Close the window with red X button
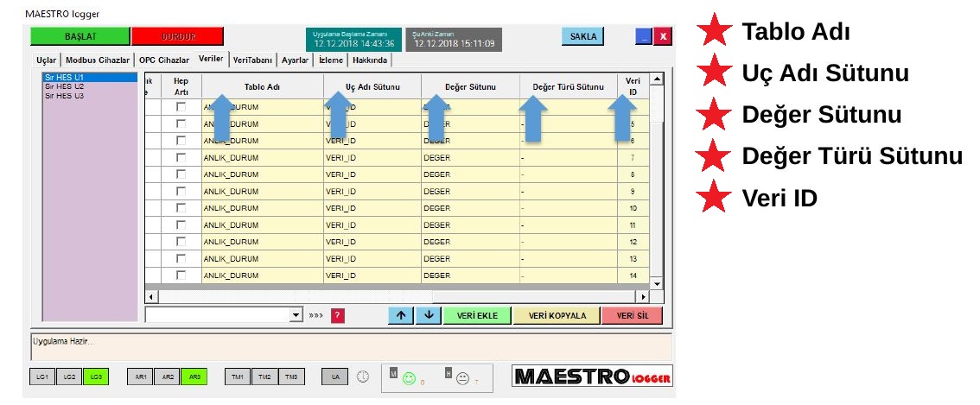980x405 pixels. pos(663,37)
